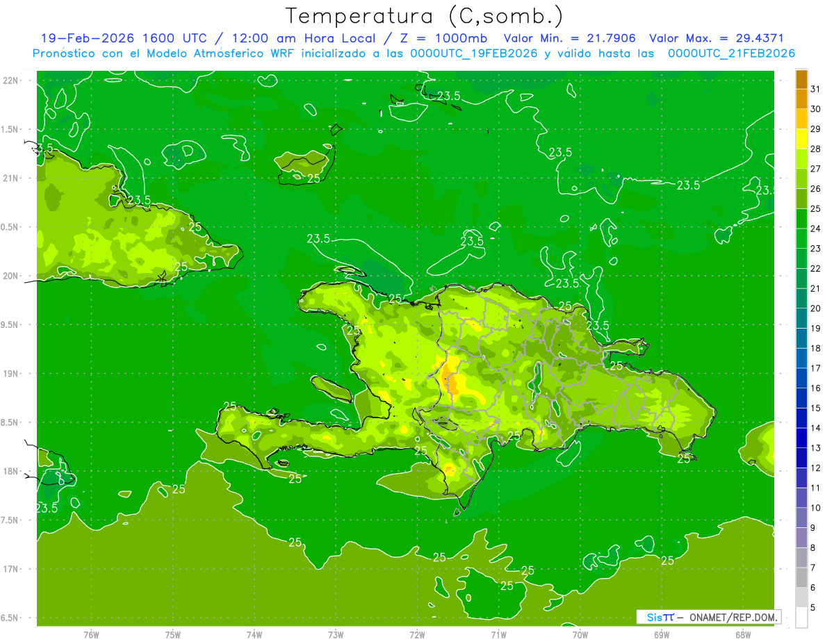Pick the lime legend swatch between 27 and 28
This screenshot has width=834, height=644.
click(801, 158)
